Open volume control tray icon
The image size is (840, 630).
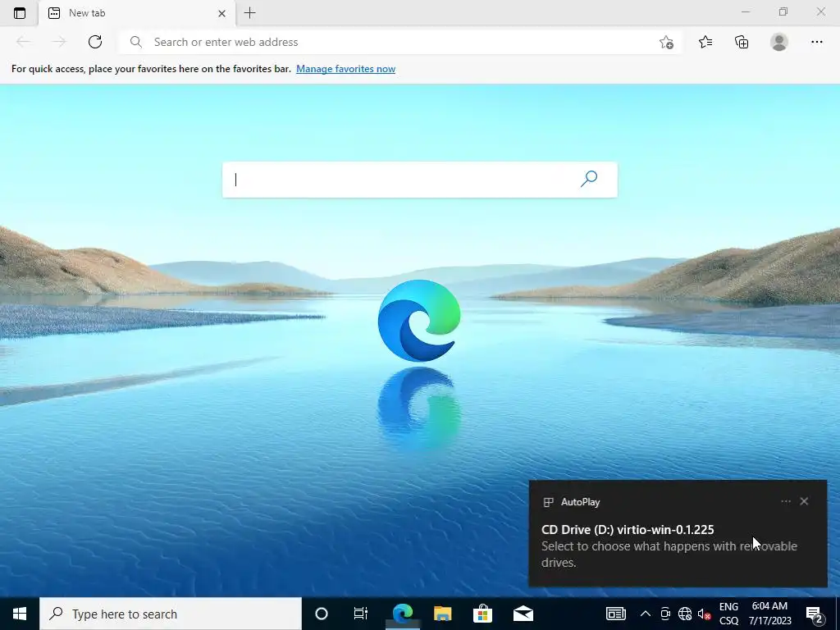pos(704,614)
